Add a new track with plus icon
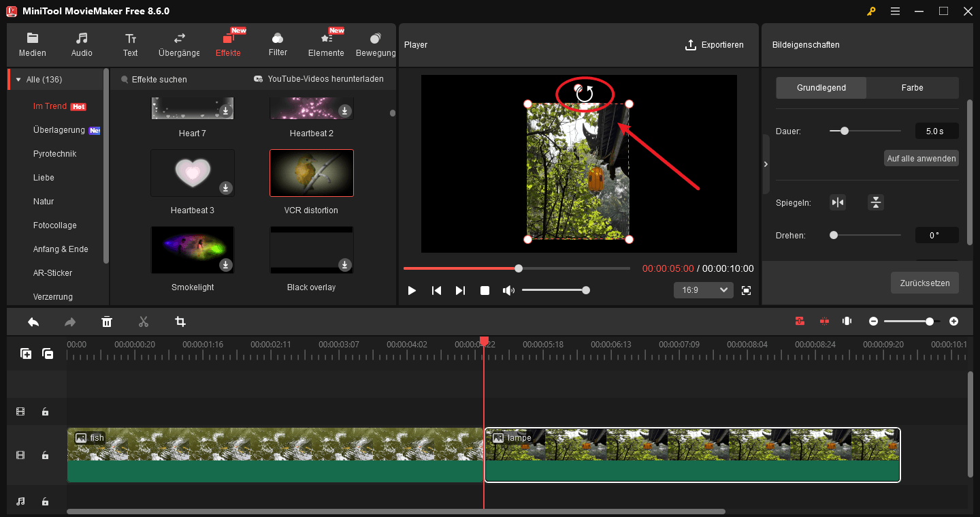This screenshot has width=980, height=517. (x=26, y=354)
